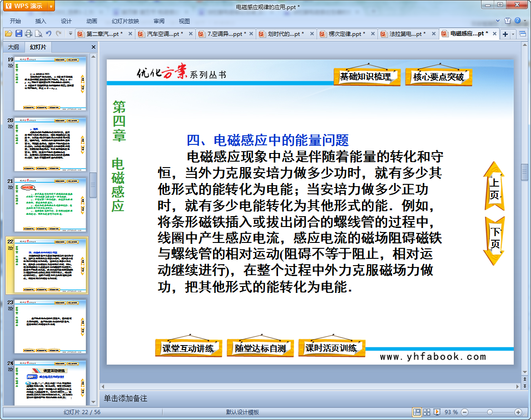Close the active 电磁感应...pt tab
531x420 pixels.
tap(494, 34)
